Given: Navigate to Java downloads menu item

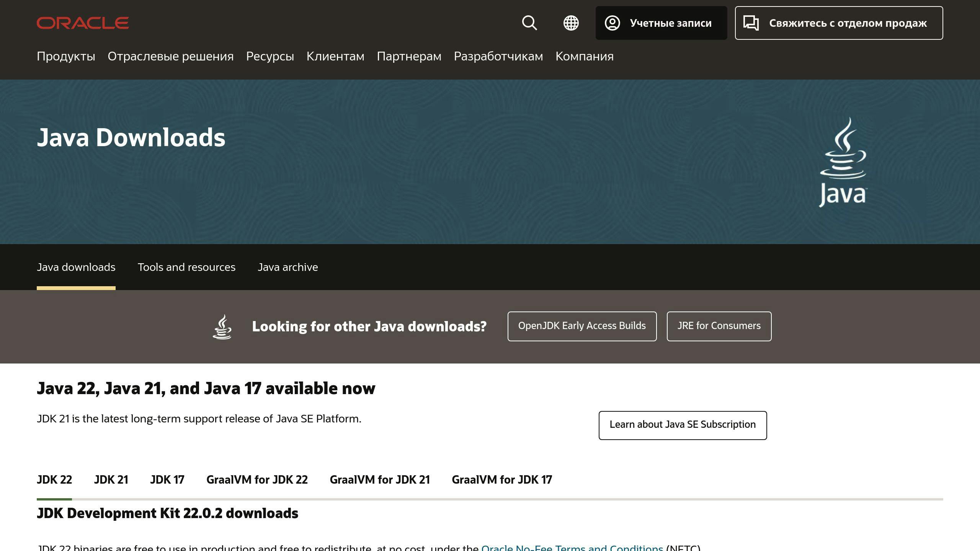Looking at the screenshot, I should click(76, 266).
